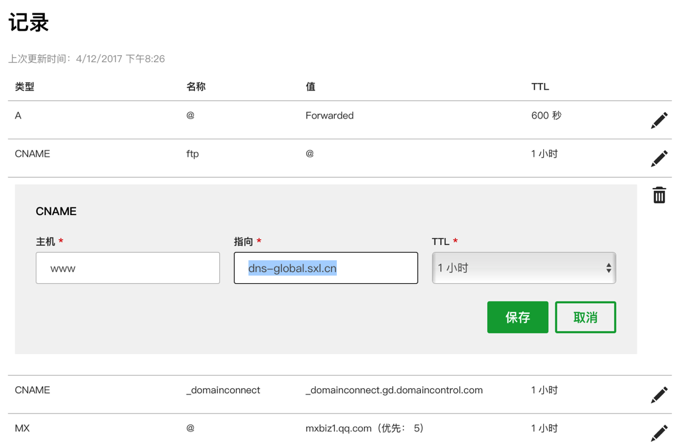
Task: Select the Forwarded value cell
Action: [x=329, y=116]
